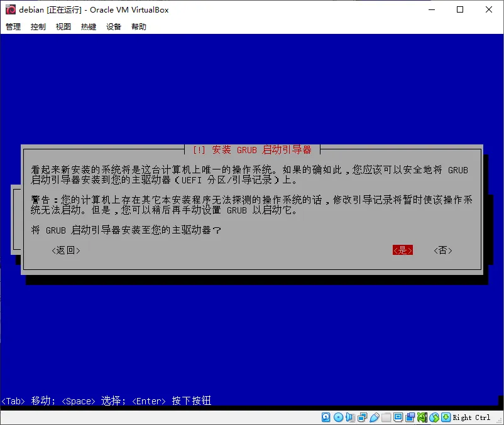Click the Right Ctrl host key label
Image resolution: width=504 pixels, height=425 pixels.
(x=471, y=417)
